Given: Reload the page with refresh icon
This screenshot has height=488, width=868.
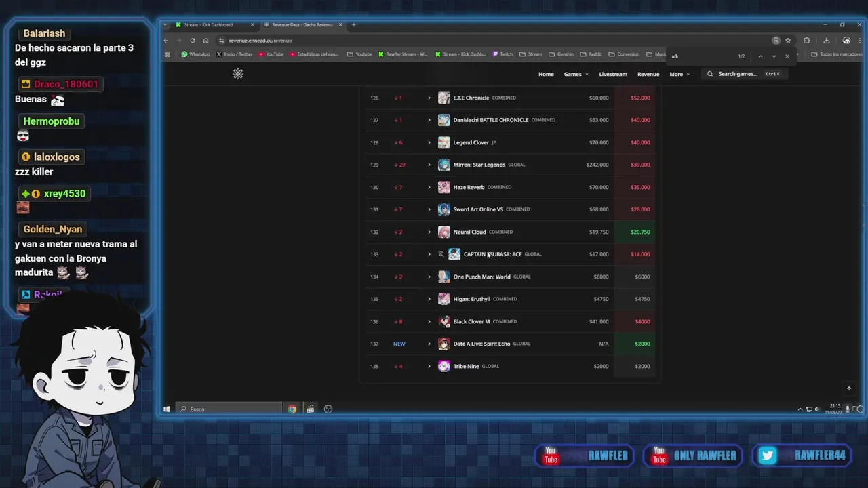Looking at the screenshot, I should 193,40.
